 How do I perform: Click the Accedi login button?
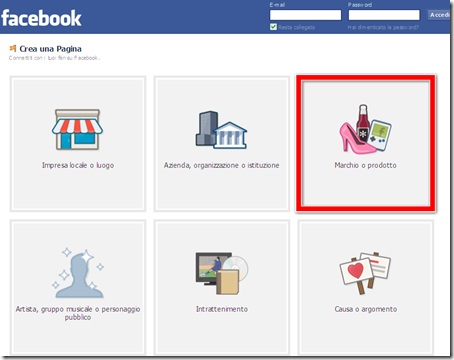(439, 15)
